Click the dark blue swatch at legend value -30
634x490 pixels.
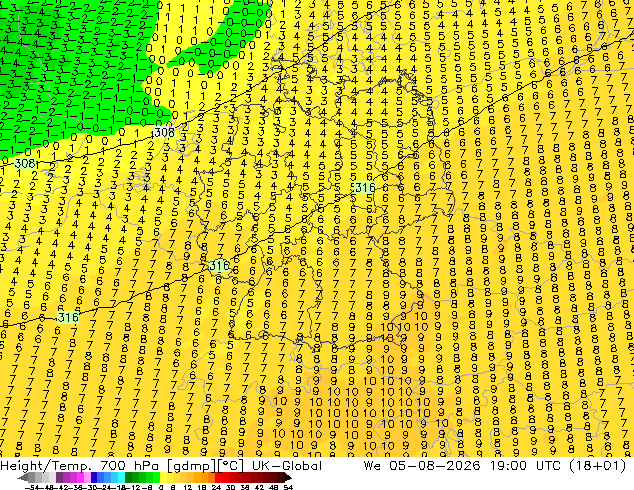coord(94,477)
